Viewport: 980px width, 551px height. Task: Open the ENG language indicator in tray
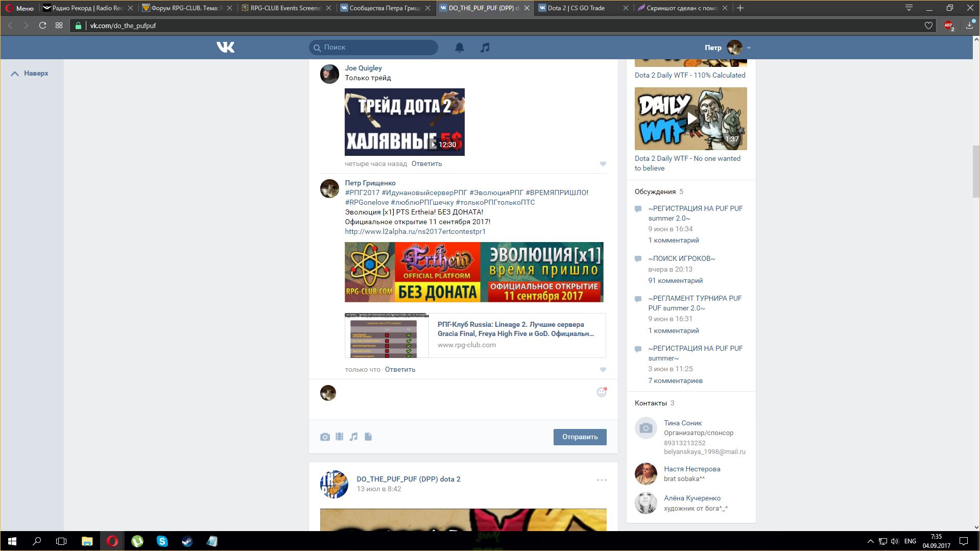click(x=910, y=541)
